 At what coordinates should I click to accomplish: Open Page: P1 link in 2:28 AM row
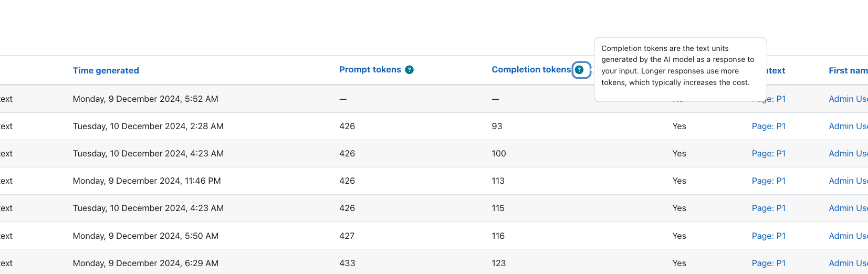click(x=768, y=126)
